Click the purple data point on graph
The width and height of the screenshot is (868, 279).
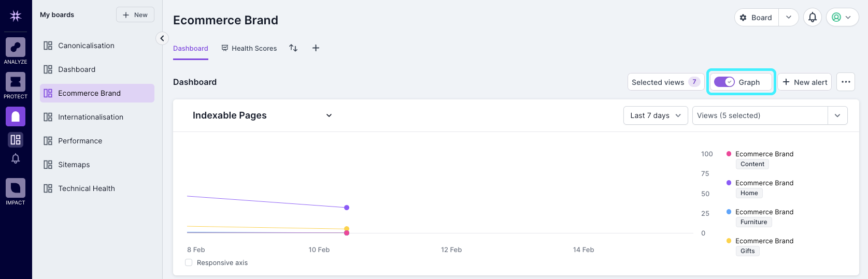pyautogui.click(x=347, y=208)
